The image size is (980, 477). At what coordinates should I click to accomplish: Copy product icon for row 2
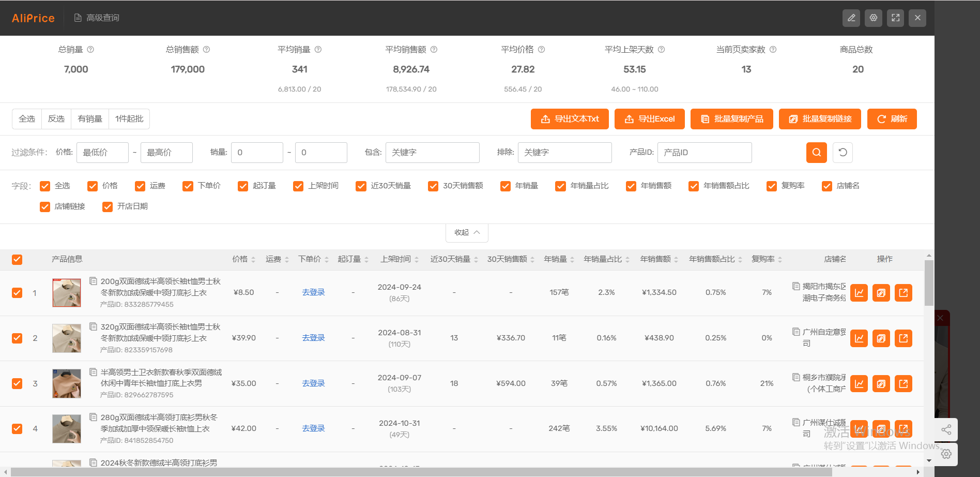881,338
